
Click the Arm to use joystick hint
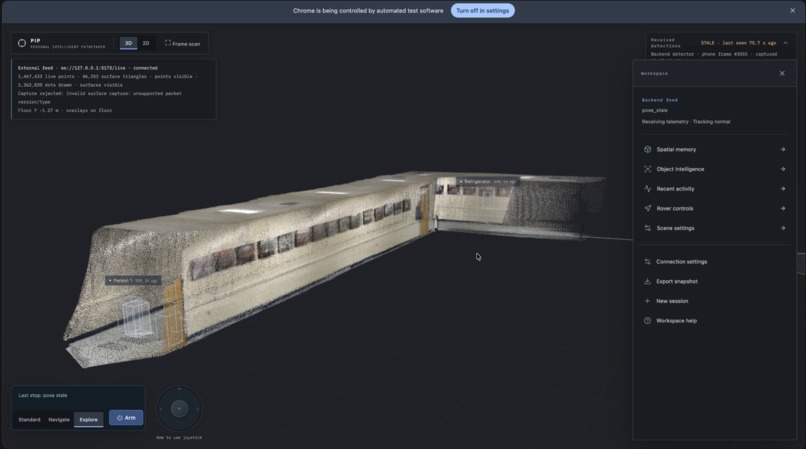click(179, 438)
